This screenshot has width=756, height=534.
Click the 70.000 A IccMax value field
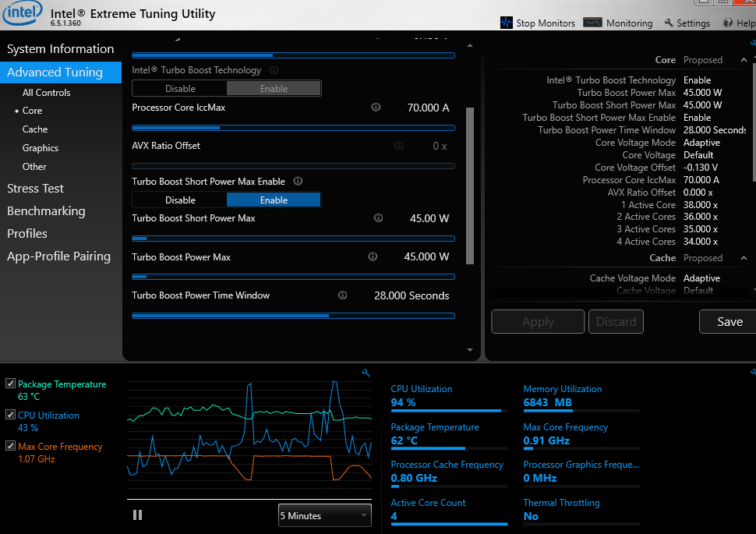point(428,108)
